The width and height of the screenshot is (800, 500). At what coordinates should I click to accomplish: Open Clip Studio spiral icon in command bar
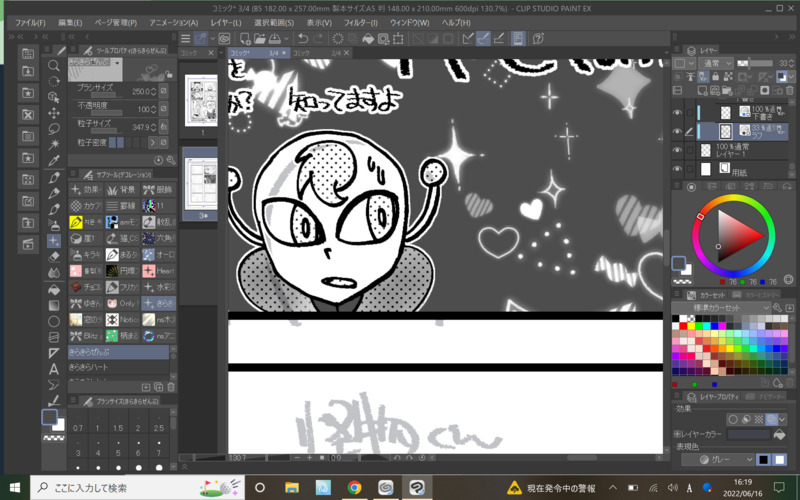tap(224, 39)
